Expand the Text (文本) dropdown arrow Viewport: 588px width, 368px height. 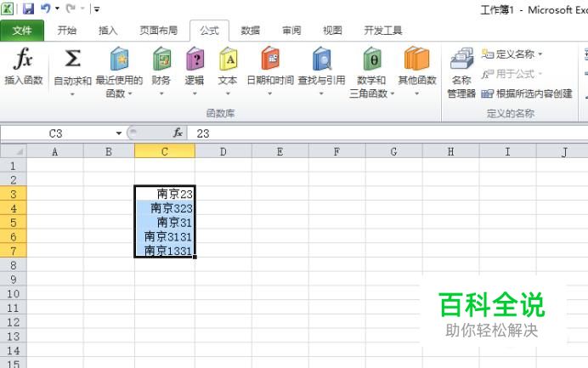pyautogui.click(x=228, y=93)
